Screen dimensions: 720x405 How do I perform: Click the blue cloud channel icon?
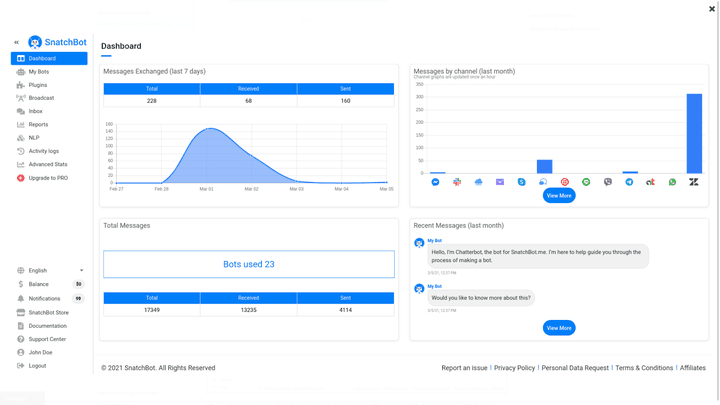tap(478, 182)
